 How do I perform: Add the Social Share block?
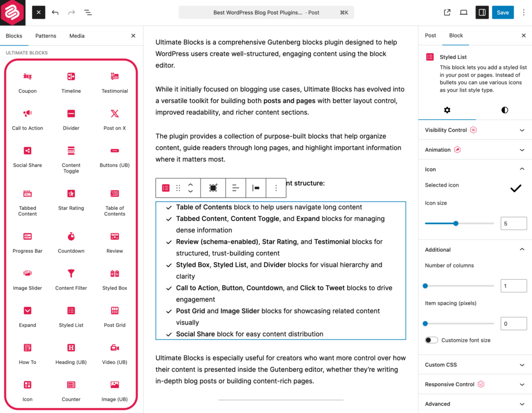[x=28, y=156]
